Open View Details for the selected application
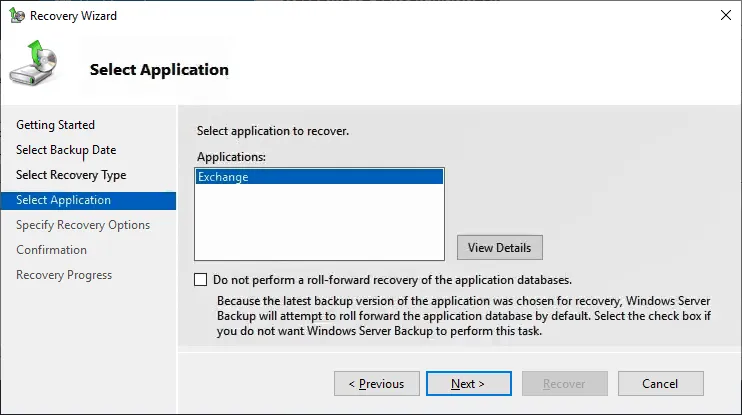 [499, 247]
